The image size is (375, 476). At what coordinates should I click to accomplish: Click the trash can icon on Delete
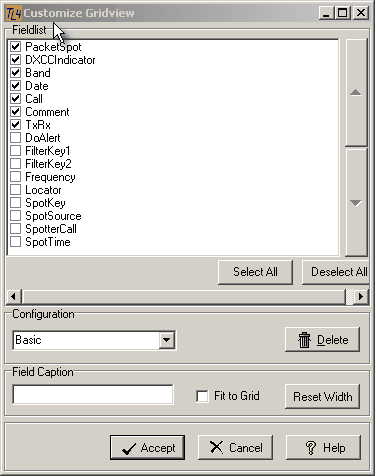point(304,340)
